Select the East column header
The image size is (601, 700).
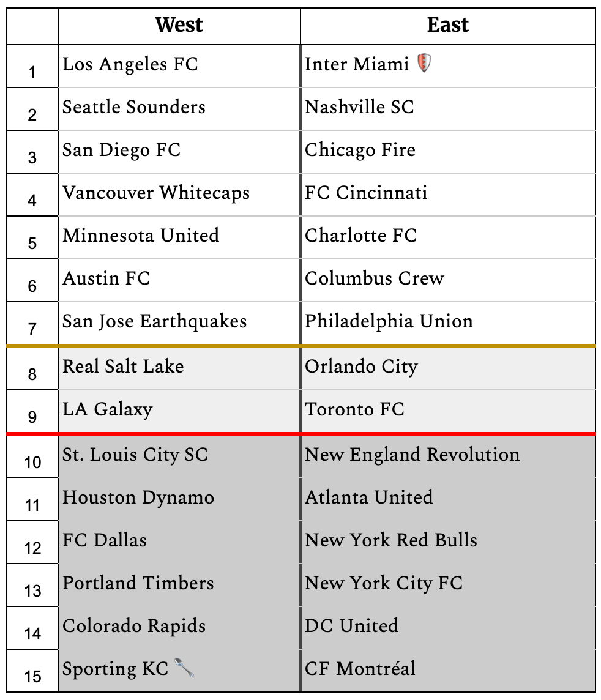click(x=447, y=25)
